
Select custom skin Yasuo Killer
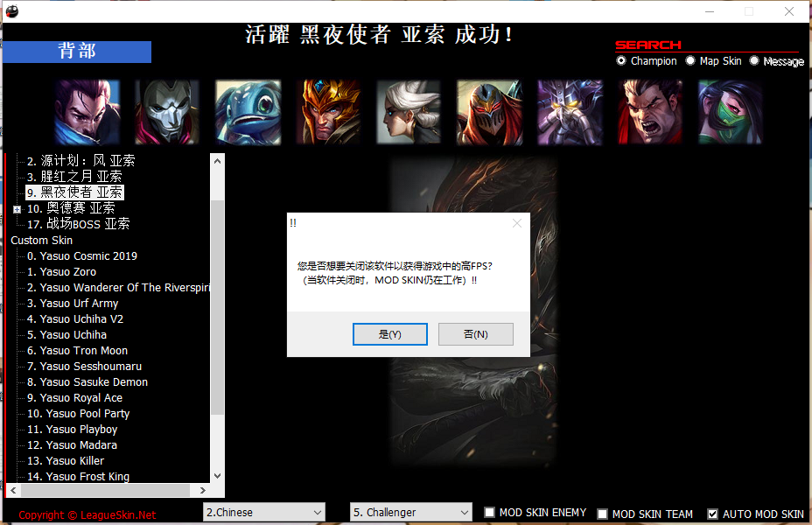click(66, 461)
